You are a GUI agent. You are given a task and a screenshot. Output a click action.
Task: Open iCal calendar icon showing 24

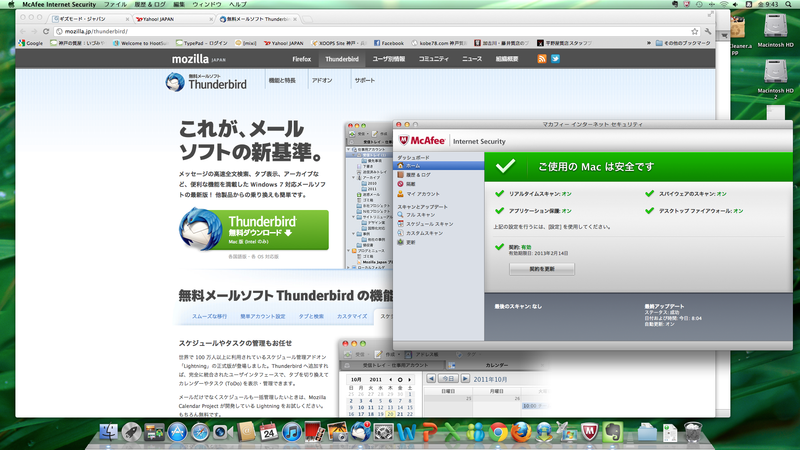(269, 432)
